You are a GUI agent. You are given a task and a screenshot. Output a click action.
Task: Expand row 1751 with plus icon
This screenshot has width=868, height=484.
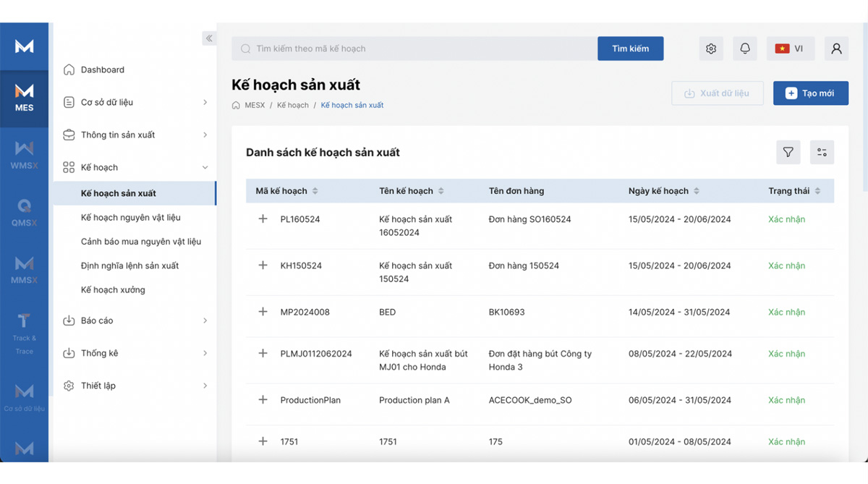pyautogui.click(x=263, y=441)
